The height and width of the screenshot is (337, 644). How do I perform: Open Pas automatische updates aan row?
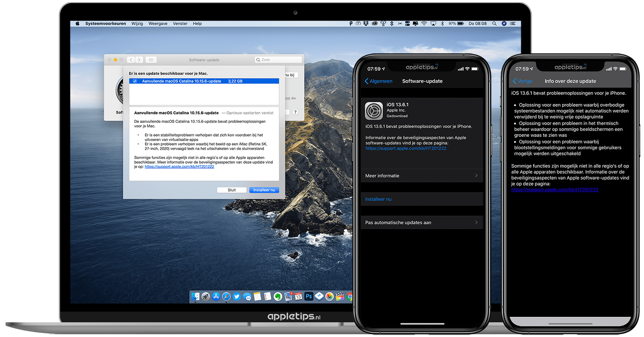point(421,223)
